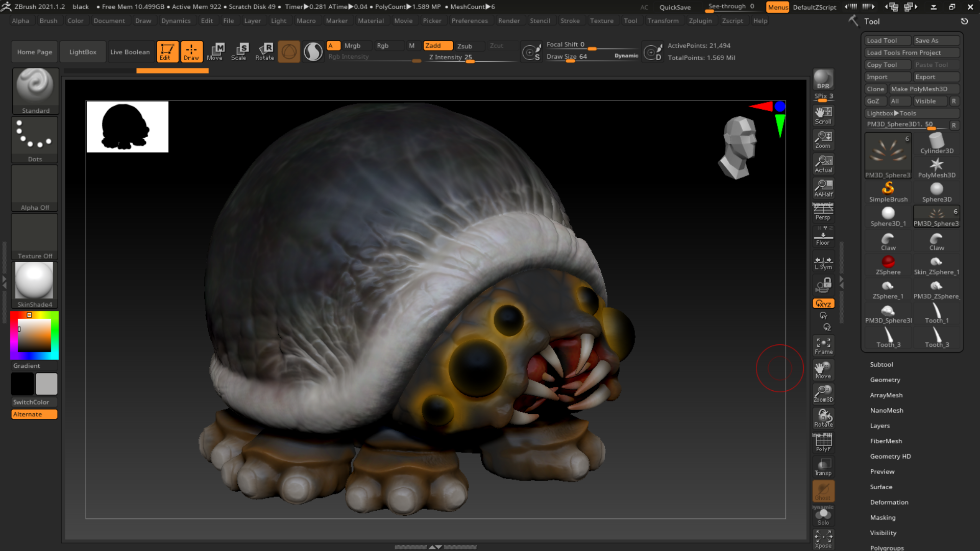Image resolution: width=980 pixels, height=551 pixels.
Task: Select the Scale gizmo tool
Action: 238,52
